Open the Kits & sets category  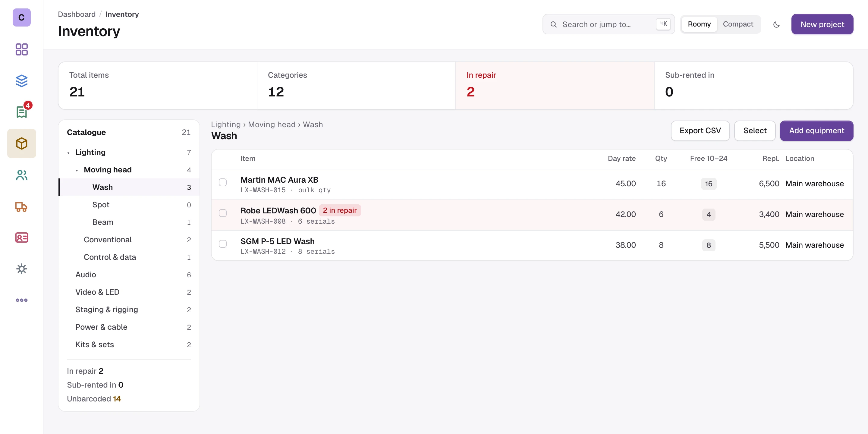point(129,345)
